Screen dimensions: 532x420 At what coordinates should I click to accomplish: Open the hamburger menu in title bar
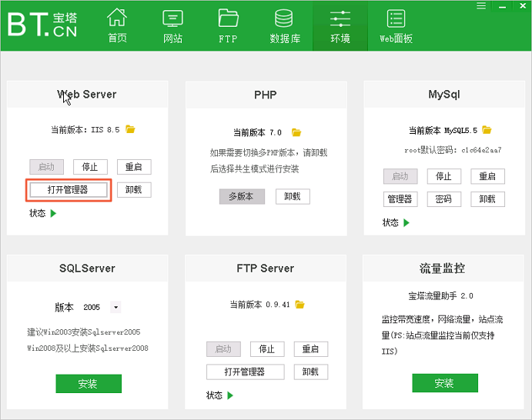tap(481, 5)
